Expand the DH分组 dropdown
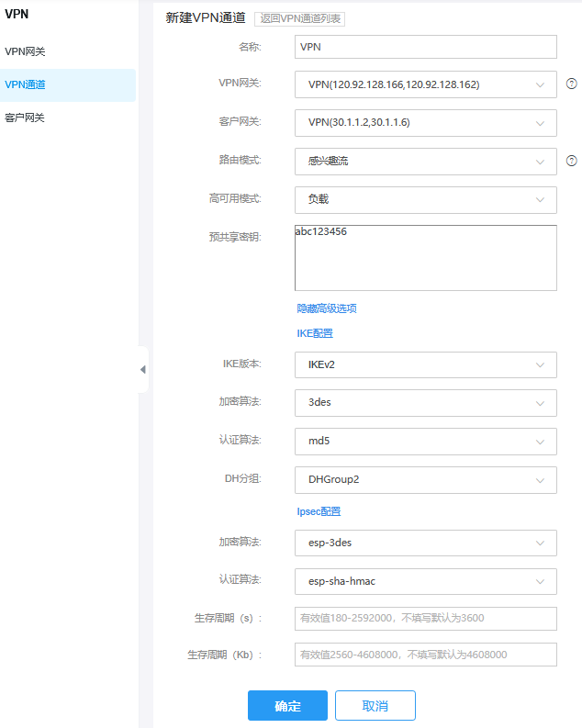The image size is (582, 728). point(426,479)
